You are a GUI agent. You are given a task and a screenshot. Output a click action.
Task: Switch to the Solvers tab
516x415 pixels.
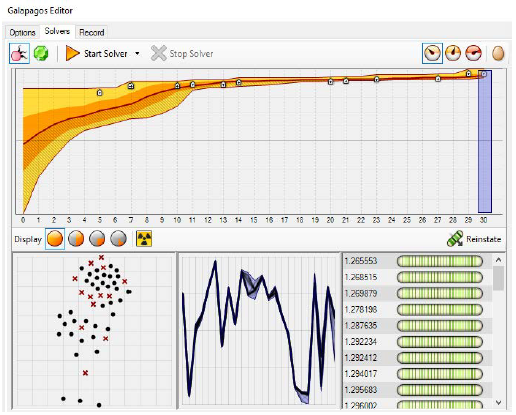[x=57, y=31]
